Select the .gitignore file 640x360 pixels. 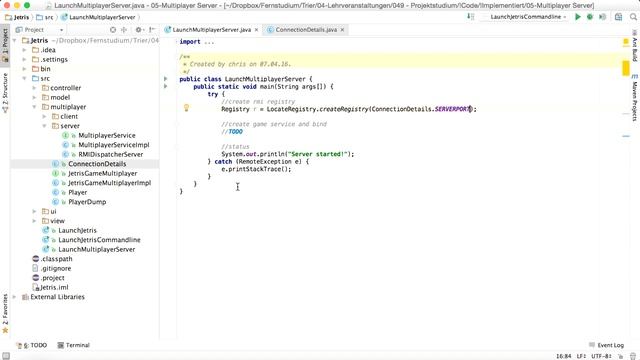point(56,269)
